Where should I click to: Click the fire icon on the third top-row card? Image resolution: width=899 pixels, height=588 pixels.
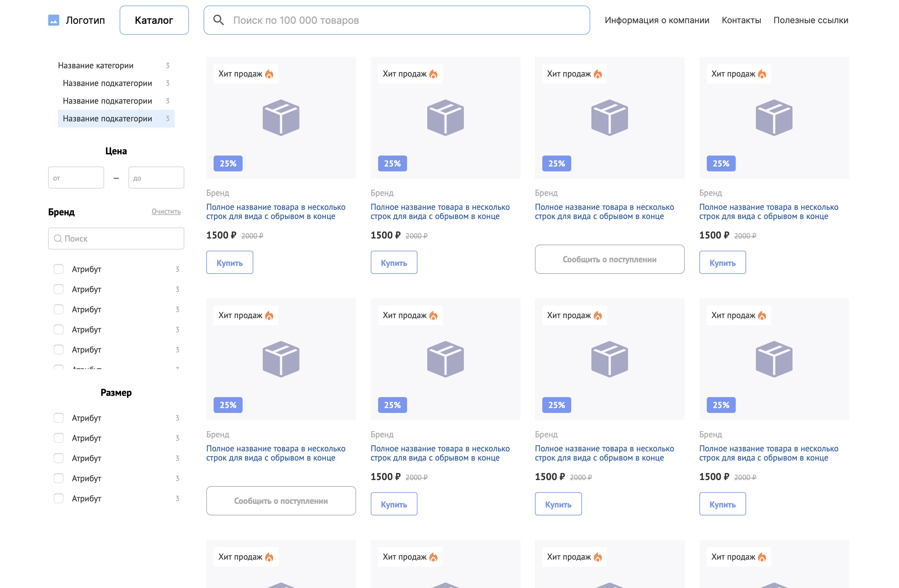pyautogui.click(x=598, y=74)
